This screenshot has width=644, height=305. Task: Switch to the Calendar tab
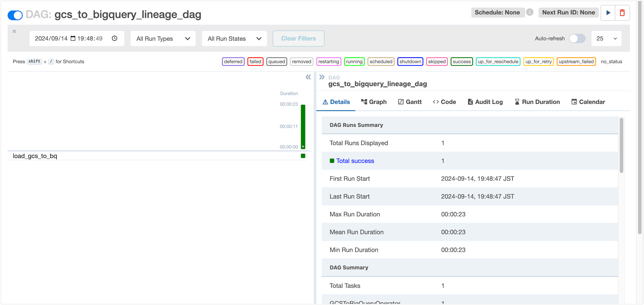pyautogui.click(x=588, y=102)
